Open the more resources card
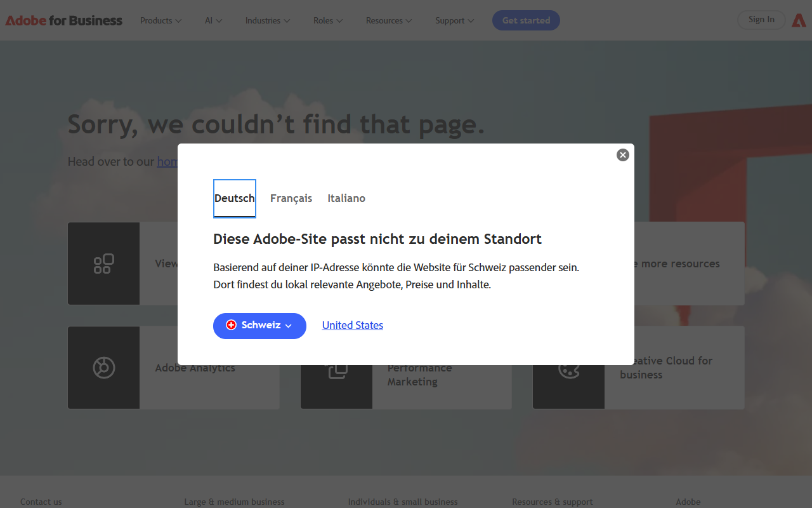This screenshot has height=508, width=812. click(689, 264)
